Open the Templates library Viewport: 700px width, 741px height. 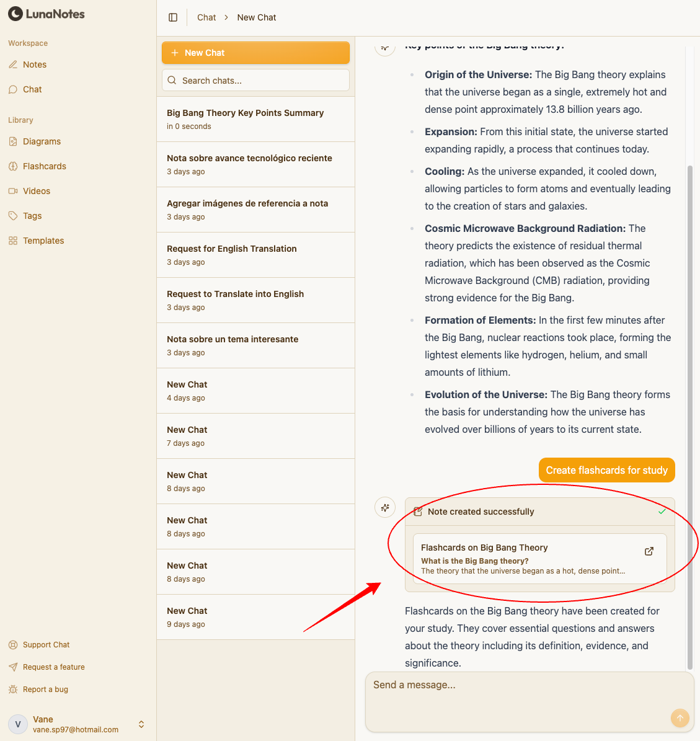pos(43,241)
